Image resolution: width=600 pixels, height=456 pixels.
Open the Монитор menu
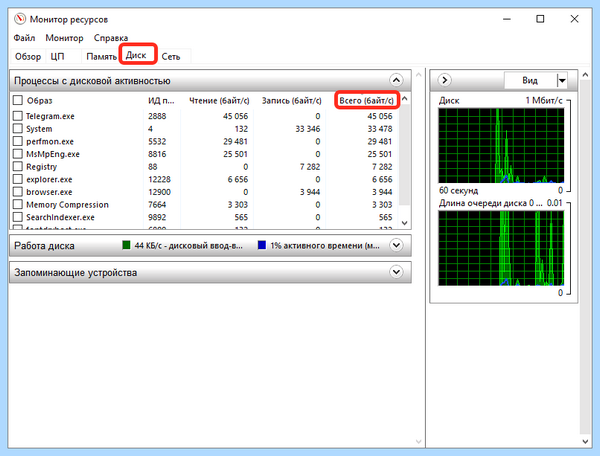64,38
